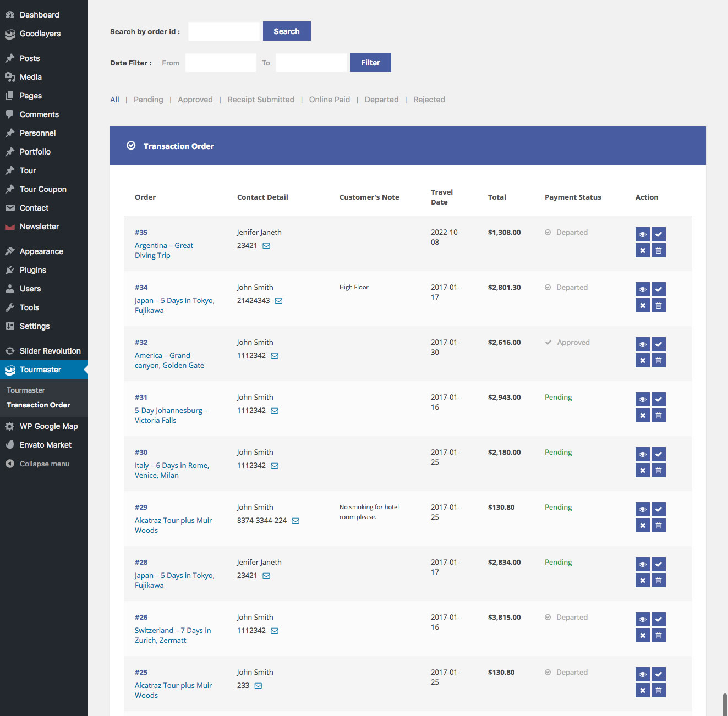Show order #28 details with eye icon
Screen dimensions: 728x716
coord(642,564)
